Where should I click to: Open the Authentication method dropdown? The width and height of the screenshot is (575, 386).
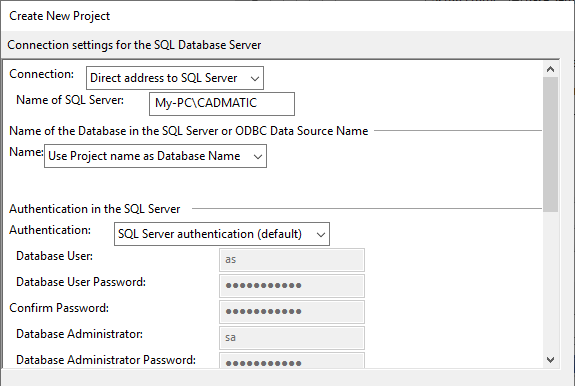point(222,234)
